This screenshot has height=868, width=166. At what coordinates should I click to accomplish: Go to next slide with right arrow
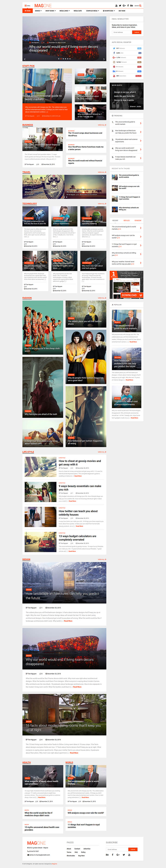click(104, 59)
